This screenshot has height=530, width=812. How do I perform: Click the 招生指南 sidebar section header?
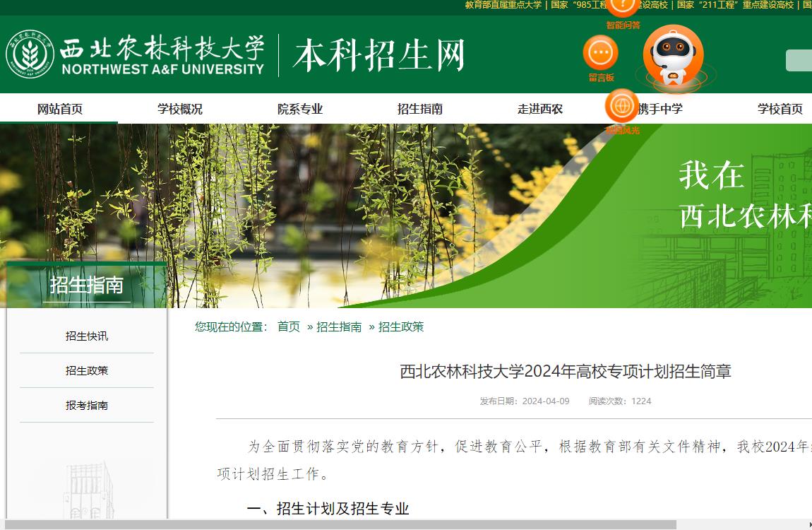[86, 285]
